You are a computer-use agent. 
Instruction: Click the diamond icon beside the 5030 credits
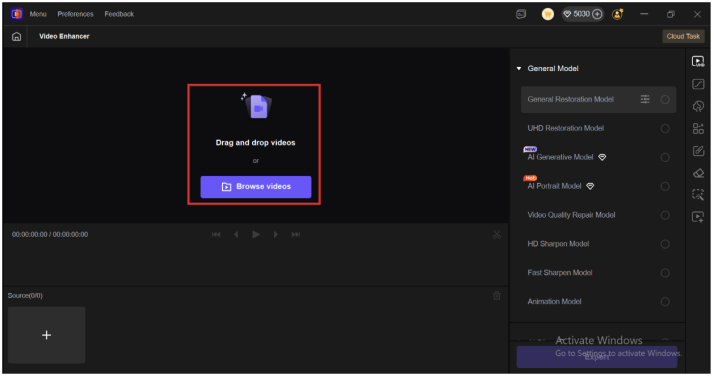pyautogui.click(x=567, y=14)
